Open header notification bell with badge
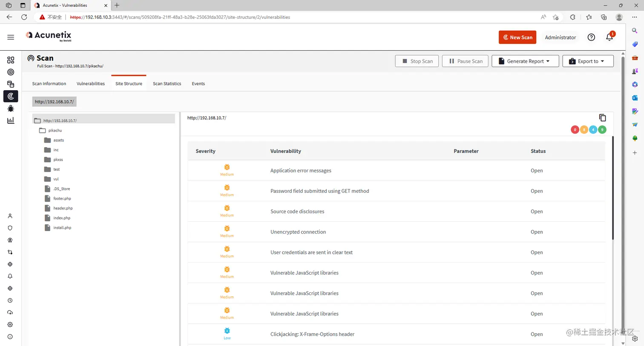The height and width of the screenshot is (346, 644). (x=609, y=37)
